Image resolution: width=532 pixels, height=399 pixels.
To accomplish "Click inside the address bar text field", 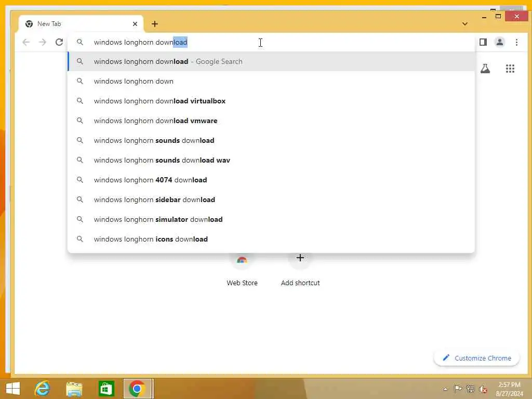I will (x=271, y=42).
